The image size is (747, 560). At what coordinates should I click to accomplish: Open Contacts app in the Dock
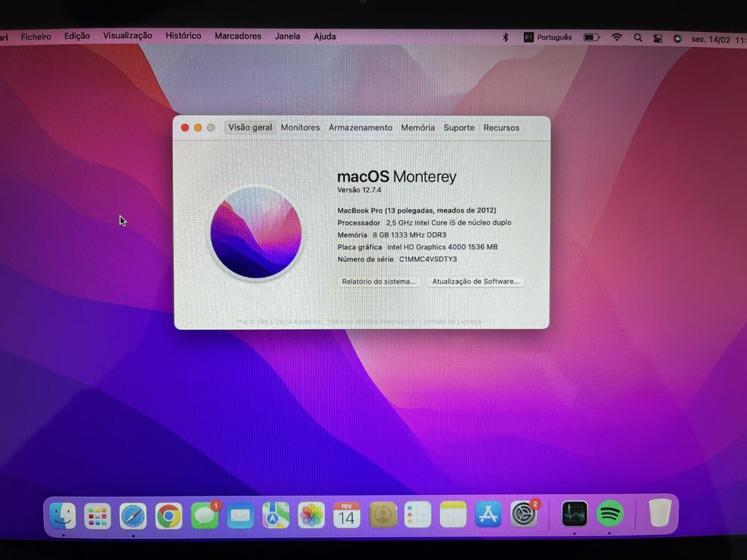[x=382, y=514]
